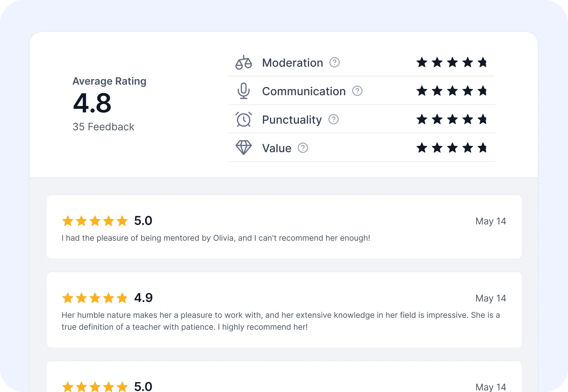Screen dimensions: 568x392
Task: Select the review mentioning Olivia
Action: 216,238
